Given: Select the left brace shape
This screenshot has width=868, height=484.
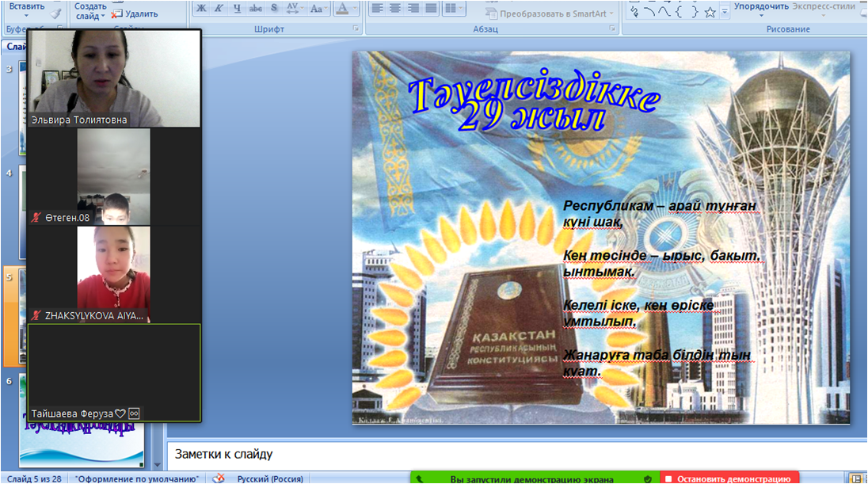Looking at the screenshot, I should click(x=680, y=13).
